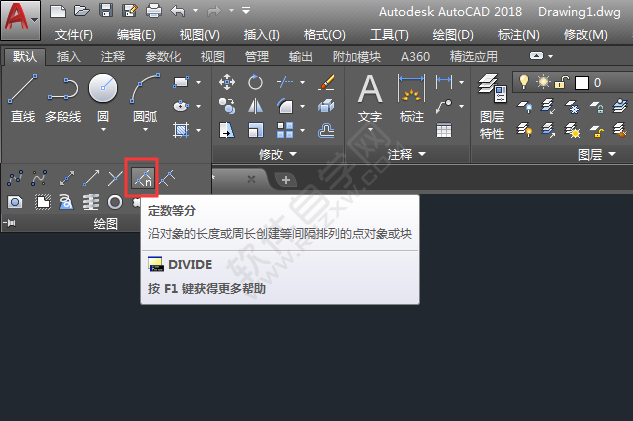
Task: Select the Dimension (标注) tool
Action: click(411, 99)
